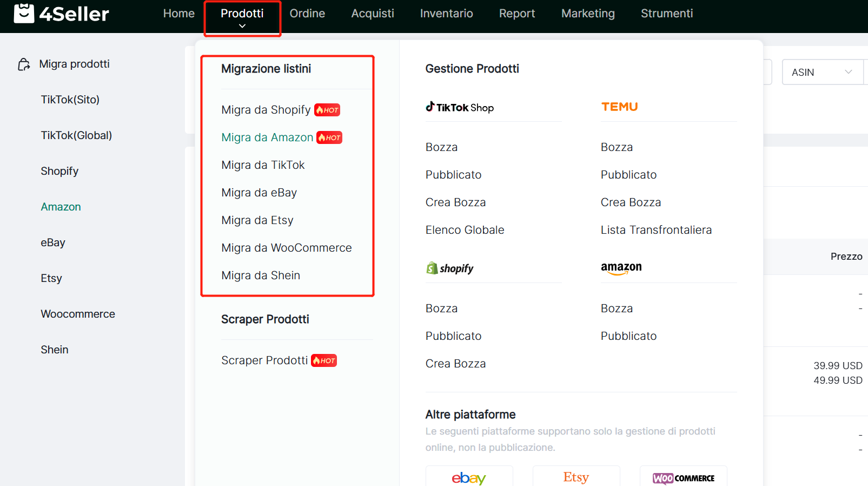Select Amazon in the sidebar

[61, 207]
